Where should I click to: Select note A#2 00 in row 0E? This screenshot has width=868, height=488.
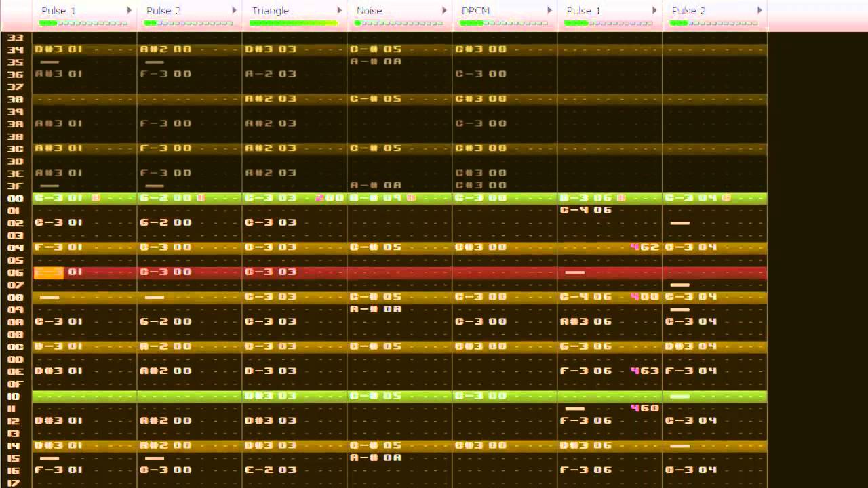pos(165,371)
